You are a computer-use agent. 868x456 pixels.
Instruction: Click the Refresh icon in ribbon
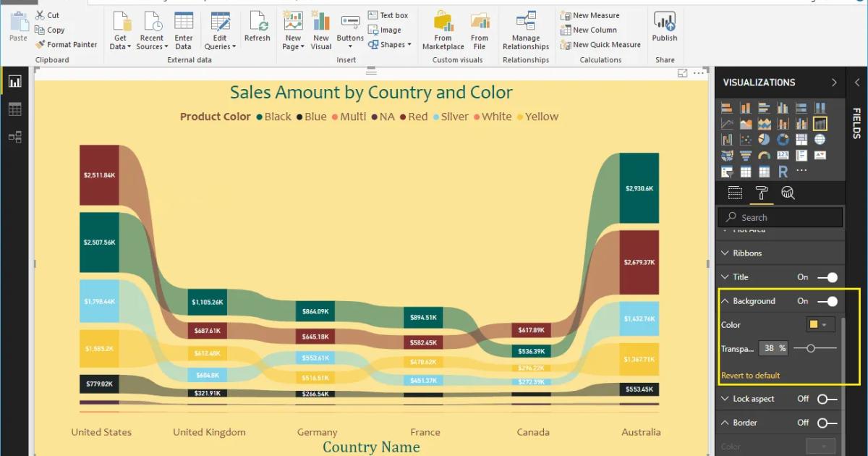click(x=257, y=28)
